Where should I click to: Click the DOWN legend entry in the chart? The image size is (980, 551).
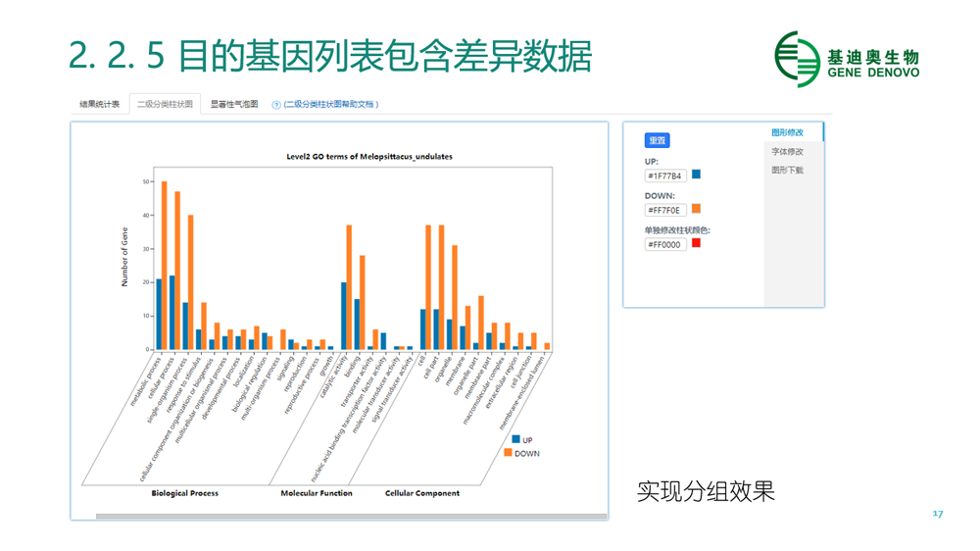click(x=522, y=453)
